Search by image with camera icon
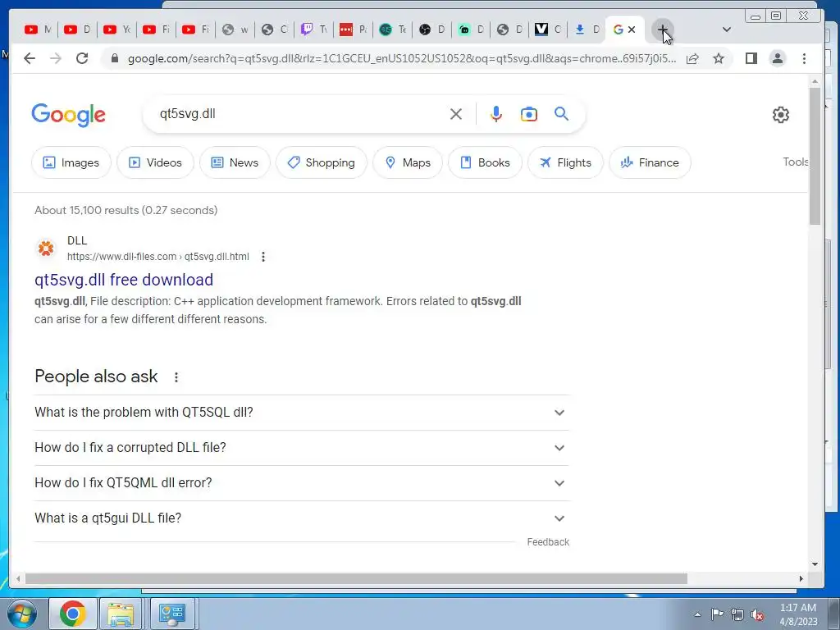The width and height of the screenshot is (840, 630). click(x=529, y=114)
